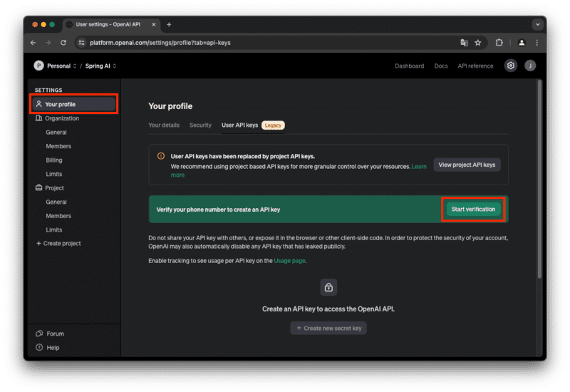Click the user avatar icon in header
570x392 pixels.
(x=530, y=66)
